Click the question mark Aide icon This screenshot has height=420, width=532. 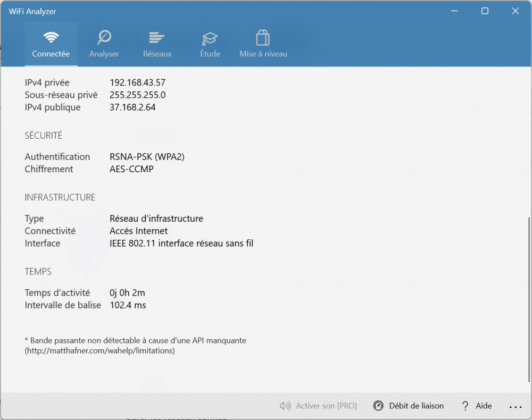coord(465,406)
